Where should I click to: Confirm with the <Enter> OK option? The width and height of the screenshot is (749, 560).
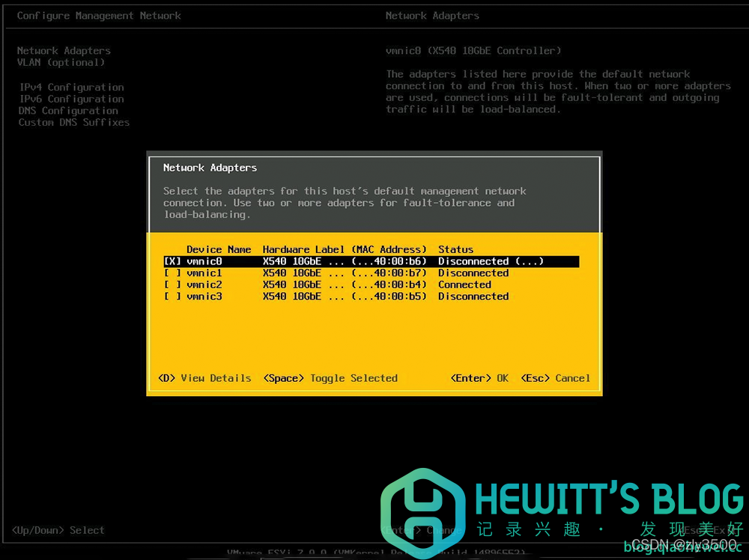point(479,378)
